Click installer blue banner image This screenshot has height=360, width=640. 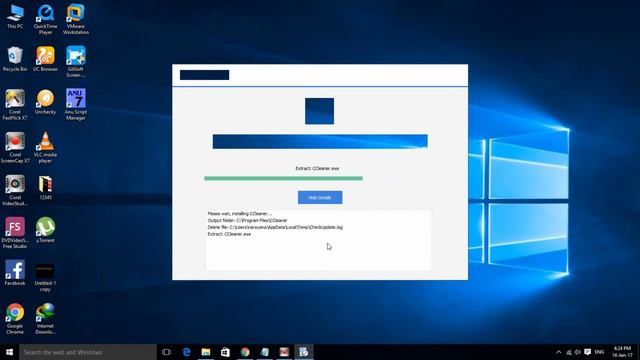pos(320,141)
